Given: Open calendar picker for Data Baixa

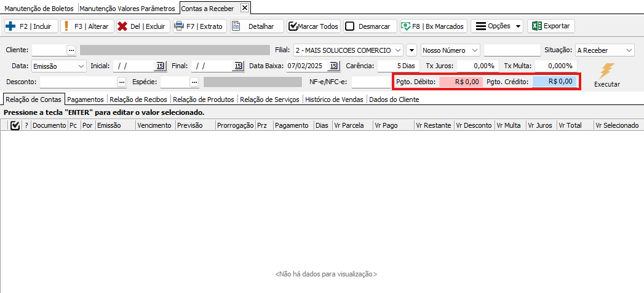Looking at the screenshot, I should coord(333,66).
